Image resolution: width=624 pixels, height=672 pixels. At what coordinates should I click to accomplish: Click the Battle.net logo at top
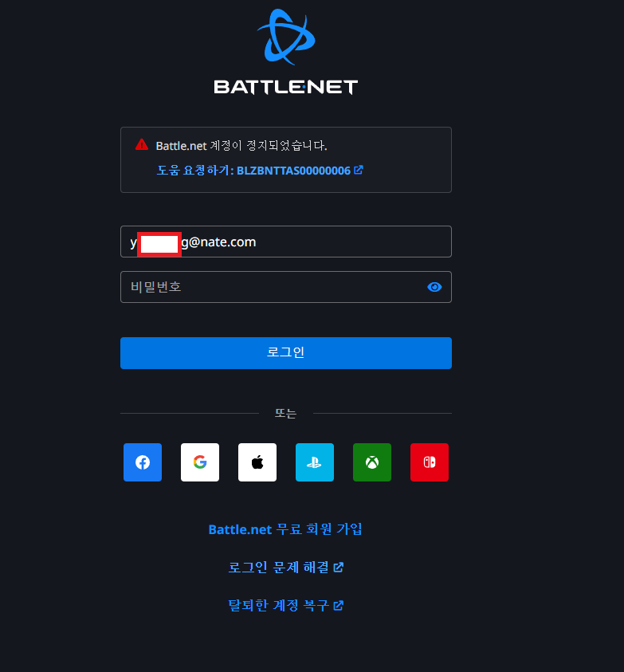tap(286, 37)
